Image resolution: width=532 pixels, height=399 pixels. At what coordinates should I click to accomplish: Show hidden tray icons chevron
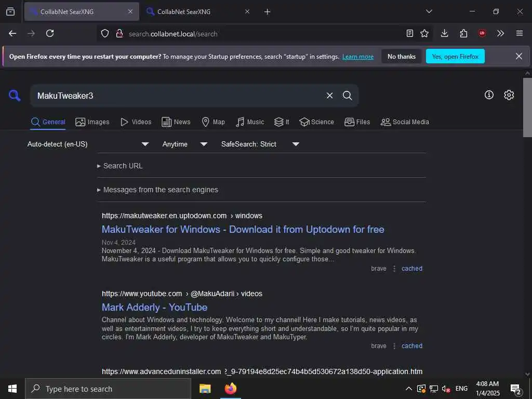click(409, 389)
